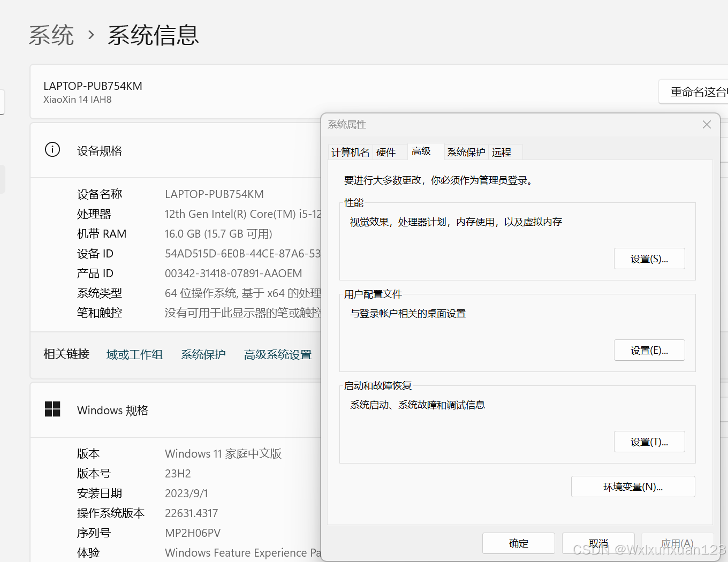The width and height of the screenshot is (728, 562).
Task: Click the LAPTOP-PUB754KM heading at the top
Action: pyautogui.click(x=93, y=86)
